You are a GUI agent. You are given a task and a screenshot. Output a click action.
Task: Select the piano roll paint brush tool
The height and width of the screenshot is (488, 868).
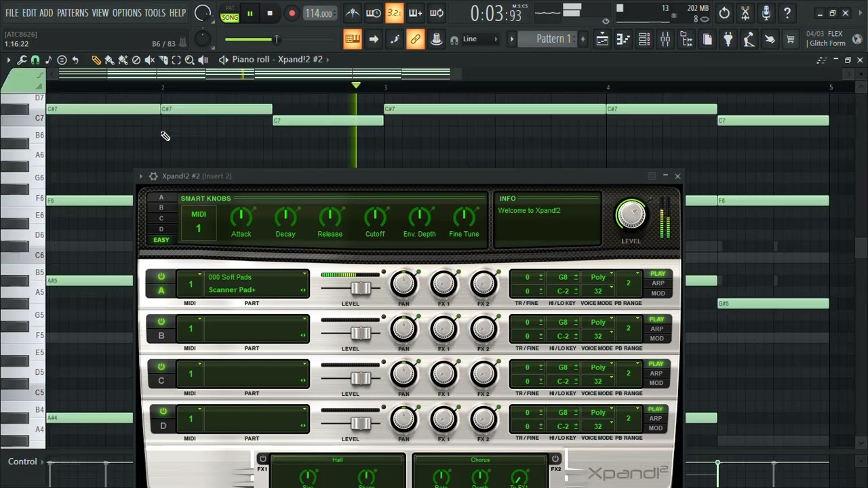109,60
